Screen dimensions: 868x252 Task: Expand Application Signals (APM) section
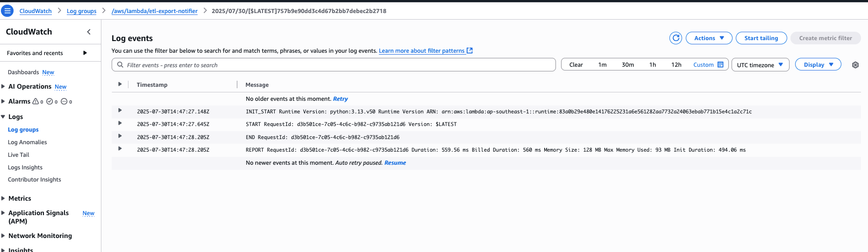tap(3, 213)
